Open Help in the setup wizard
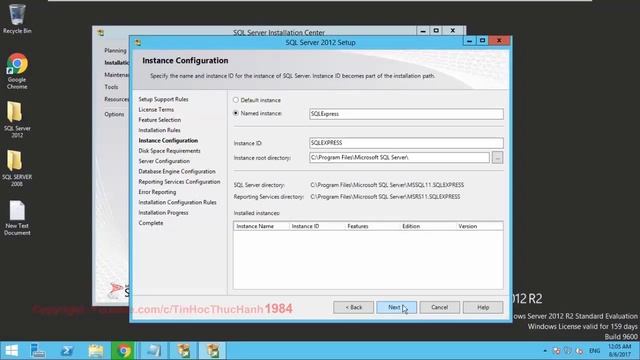 tap(483, 307)
